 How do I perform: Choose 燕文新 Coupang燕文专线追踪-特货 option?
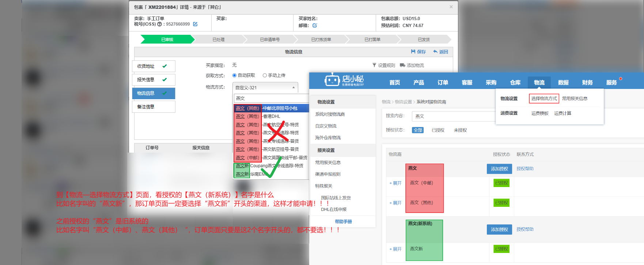pyautogui.click(x=271, y=166)
